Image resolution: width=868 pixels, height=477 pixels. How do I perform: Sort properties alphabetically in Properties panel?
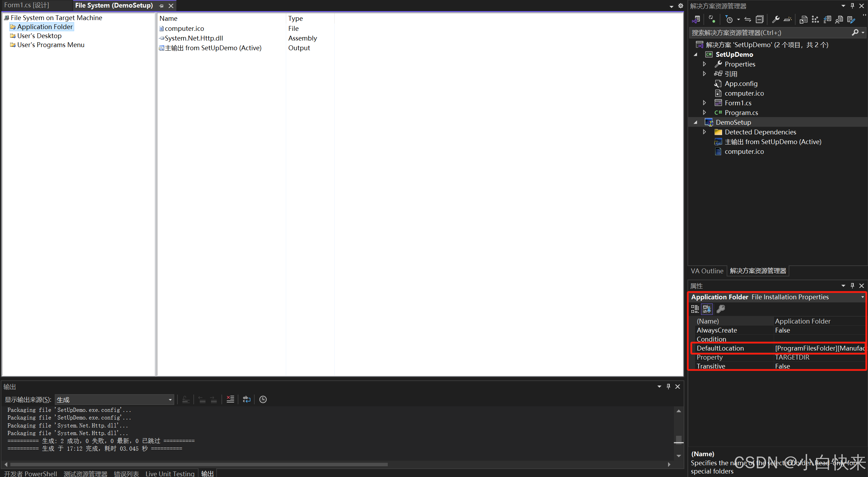[707, 309]
